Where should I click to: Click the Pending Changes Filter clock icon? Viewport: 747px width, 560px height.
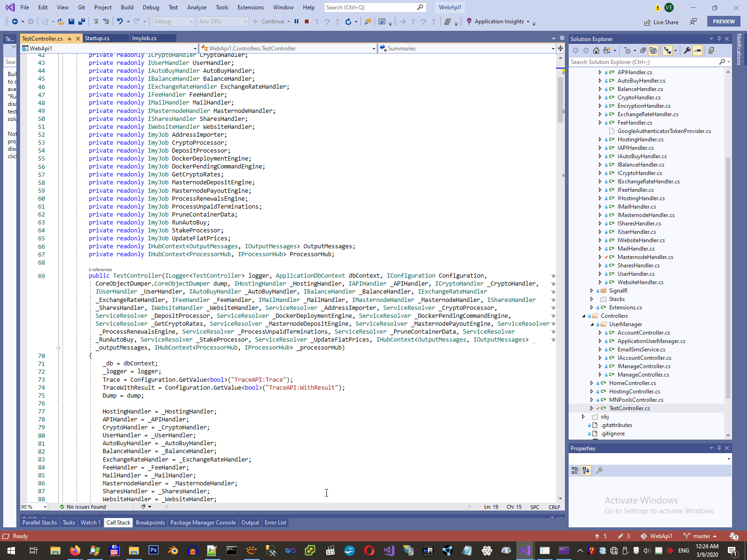[x=627, y=50]
